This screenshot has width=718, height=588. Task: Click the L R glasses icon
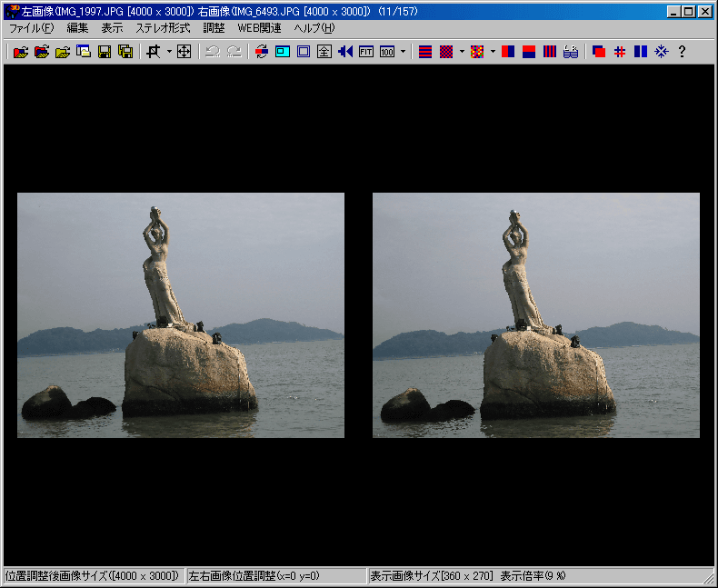tap(571, 51)
